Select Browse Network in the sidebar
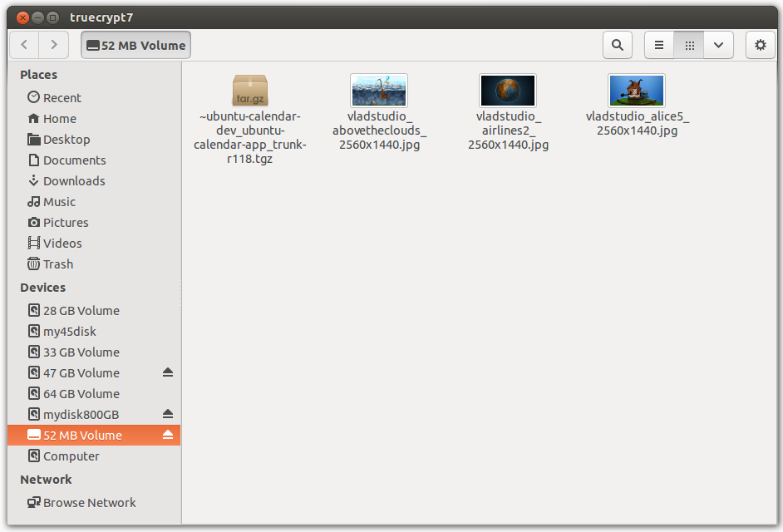The width and height of the screenshot is (783, 532). point(89,502)
